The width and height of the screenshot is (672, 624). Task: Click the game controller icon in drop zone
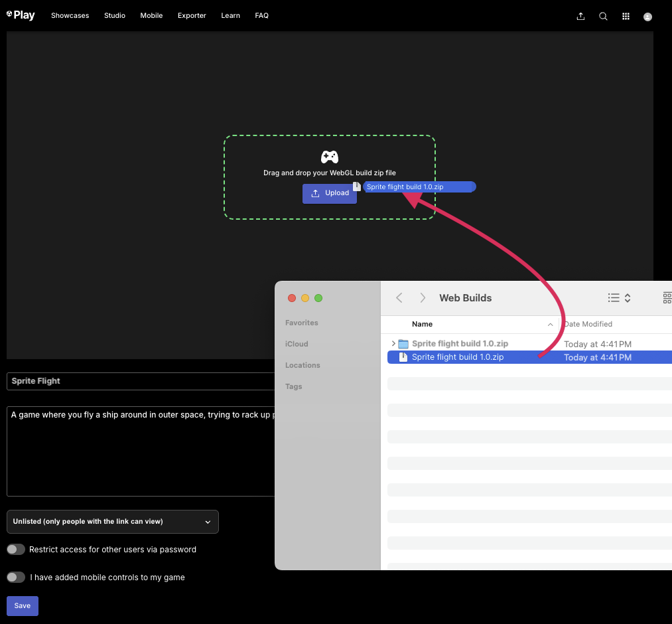tap(330, 157)
